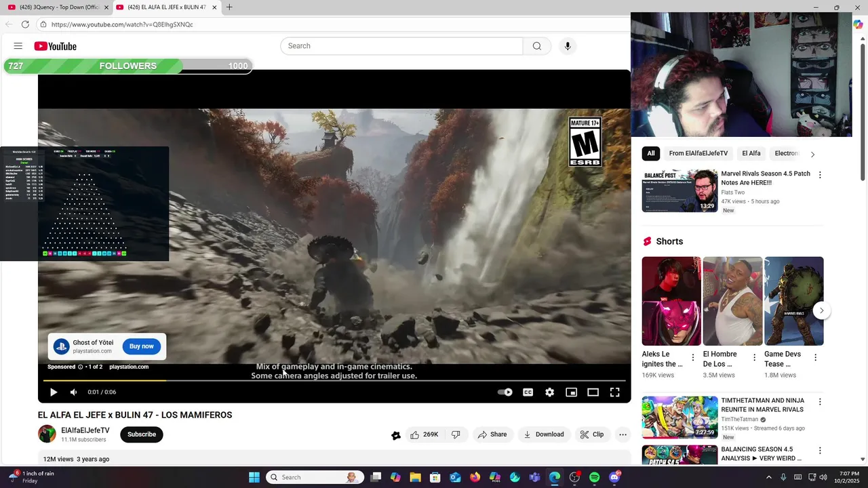Close the 3Quency Top Down tab
The width and height of the screenshot is (868, 488).
point(106,7)
